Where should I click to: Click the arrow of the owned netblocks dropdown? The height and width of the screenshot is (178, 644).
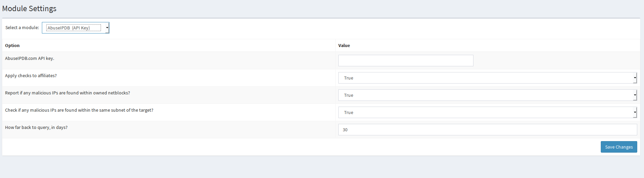[635, 95]
